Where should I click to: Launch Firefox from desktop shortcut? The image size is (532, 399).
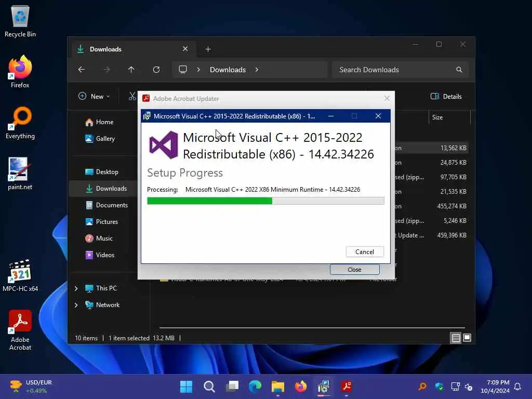(20, 72)
